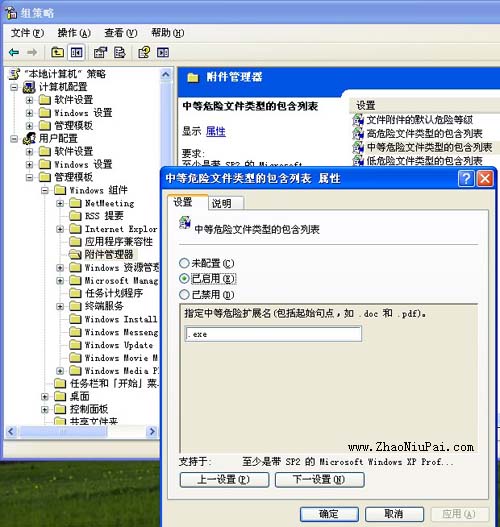This screenshot has height=527, width=500.
Task: Close the properties dialog with the X
Action: [x=485, y=178]
